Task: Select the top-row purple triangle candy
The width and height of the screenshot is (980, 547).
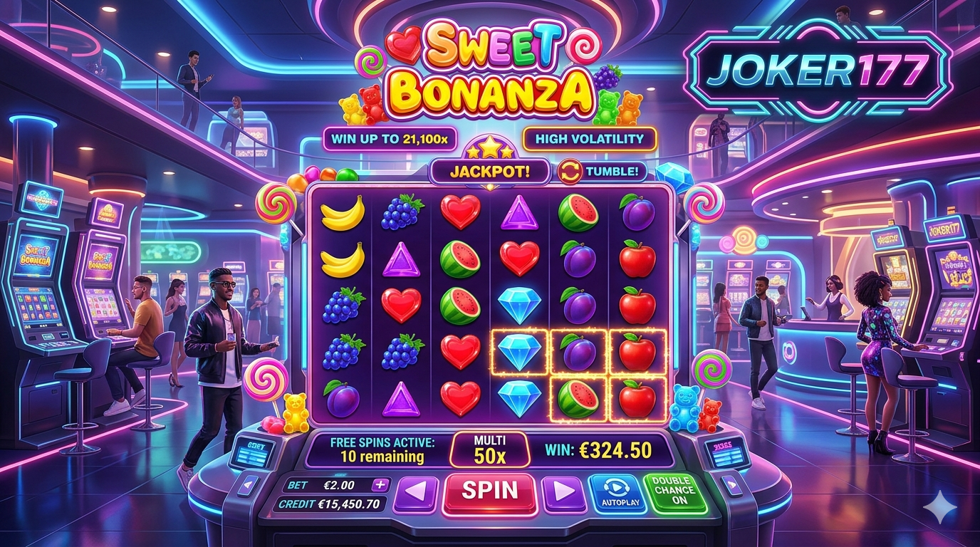Action: point(518,212)
